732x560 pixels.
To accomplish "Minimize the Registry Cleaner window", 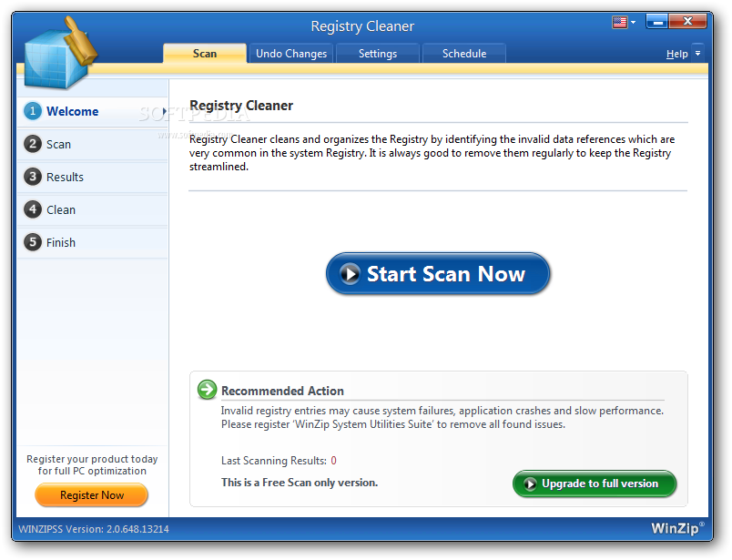I will [x=657, y=22].
